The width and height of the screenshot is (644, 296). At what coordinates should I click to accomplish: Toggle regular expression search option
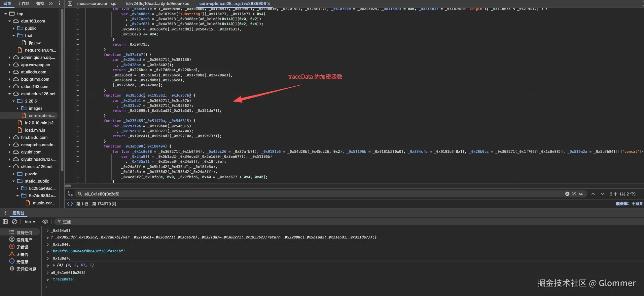[x=574, y=194]
